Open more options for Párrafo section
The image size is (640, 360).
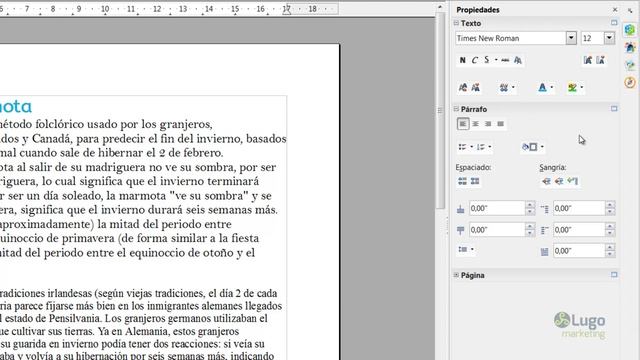pyautogui.click(x=614, y=109)
